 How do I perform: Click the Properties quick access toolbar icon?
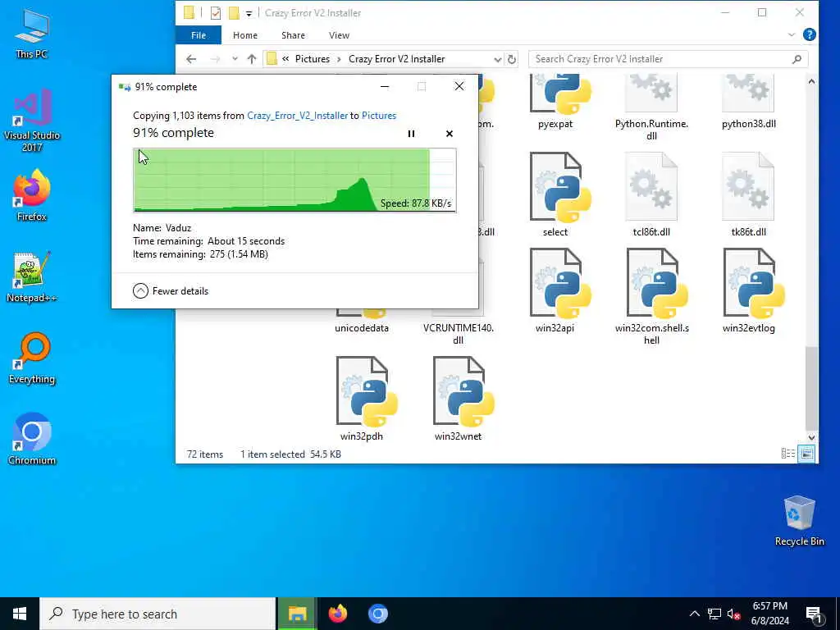(x=216, y=13)
